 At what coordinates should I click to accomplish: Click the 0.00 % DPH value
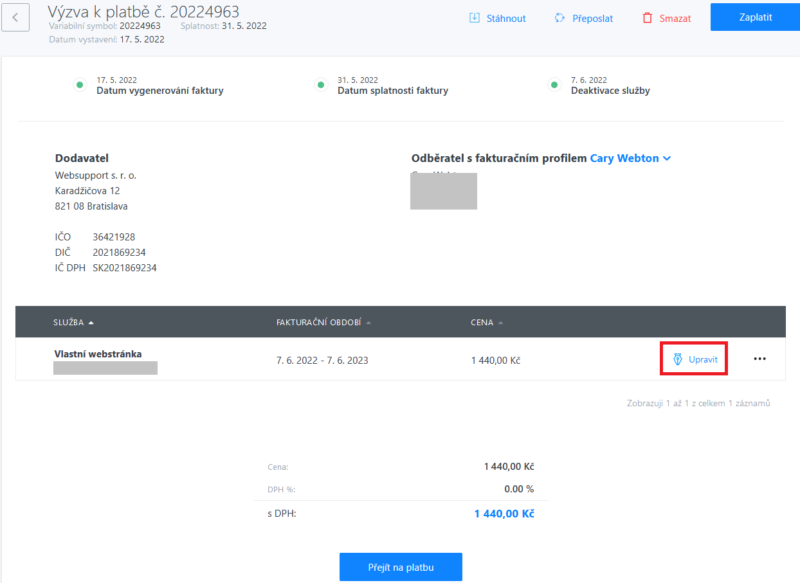(x=519, y=489)
